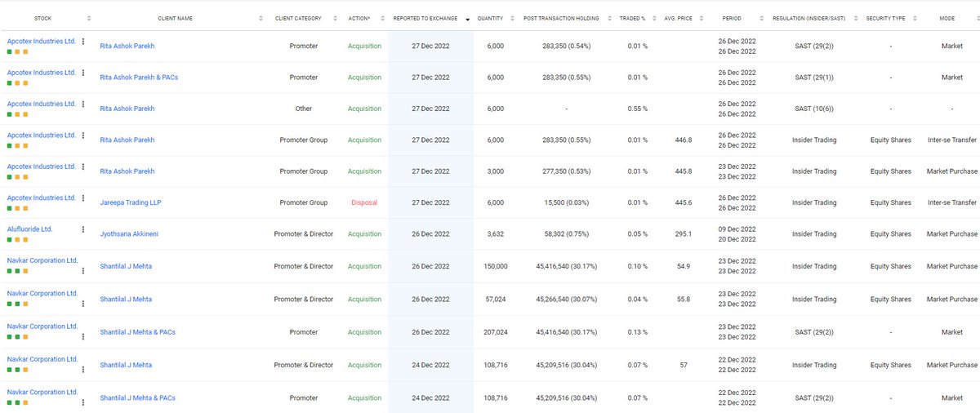980x413 pixels.
Task: Click the Other client category cell
Action: pos(304,109)
